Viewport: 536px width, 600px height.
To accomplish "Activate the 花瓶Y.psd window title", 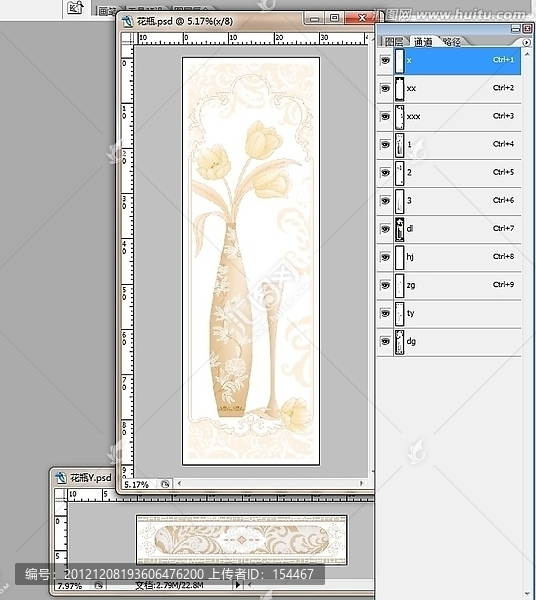I will tap(91, 478).
